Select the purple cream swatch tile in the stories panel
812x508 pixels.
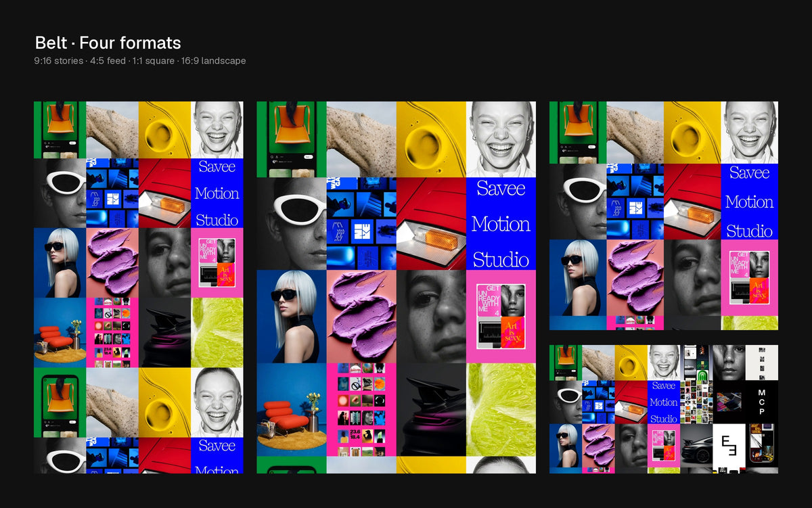(x=112, y=262)
